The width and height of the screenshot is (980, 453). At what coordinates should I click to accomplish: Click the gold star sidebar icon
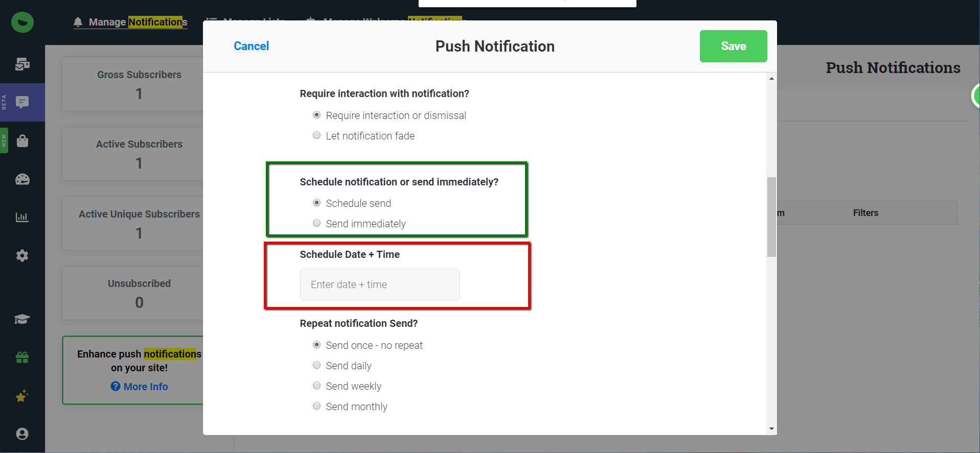pyautogui.click(x=22, y=396)
